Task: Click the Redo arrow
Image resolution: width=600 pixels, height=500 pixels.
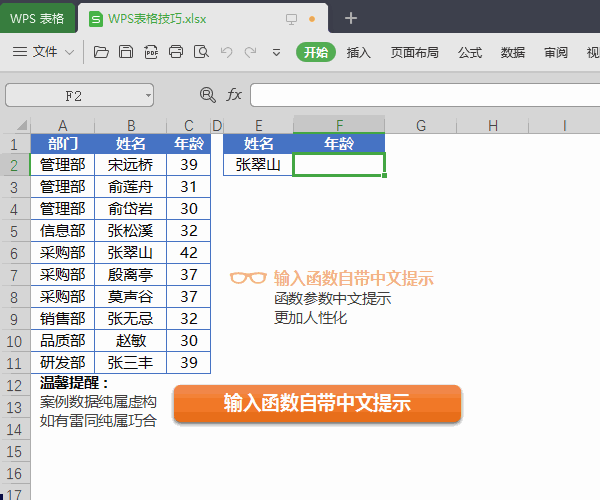Action: [250, 52]
